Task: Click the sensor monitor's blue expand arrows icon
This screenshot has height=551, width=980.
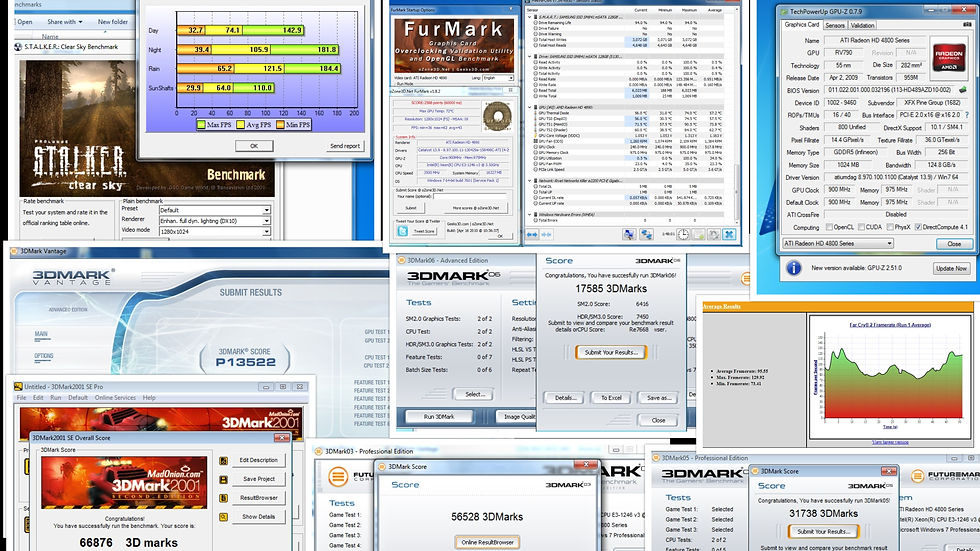Action: (x=532, y=234)
